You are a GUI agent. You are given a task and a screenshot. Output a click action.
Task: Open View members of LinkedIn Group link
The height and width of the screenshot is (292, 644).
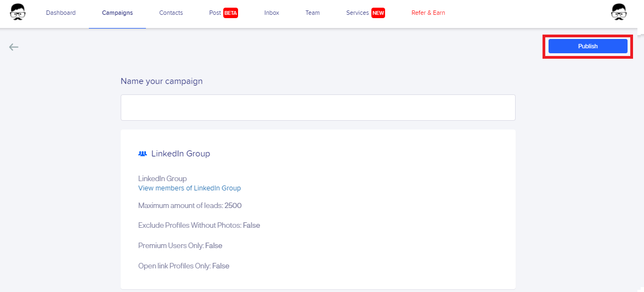pos(189,188)
